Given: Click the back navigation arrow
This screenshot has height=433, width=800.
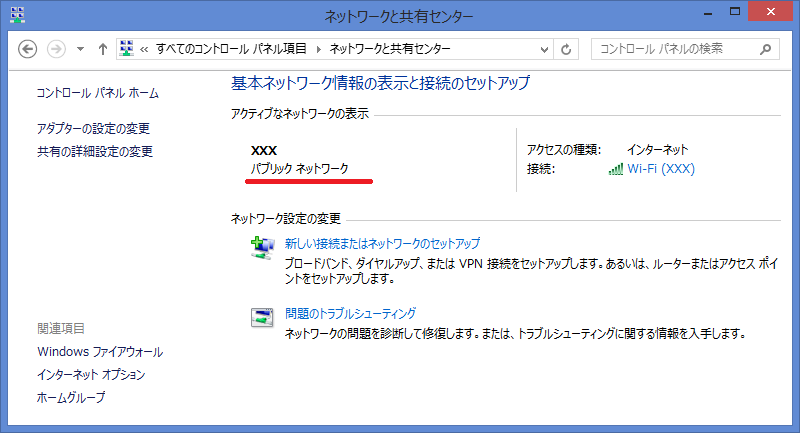Looking at the screenshot, I should (x=28, y=49).
